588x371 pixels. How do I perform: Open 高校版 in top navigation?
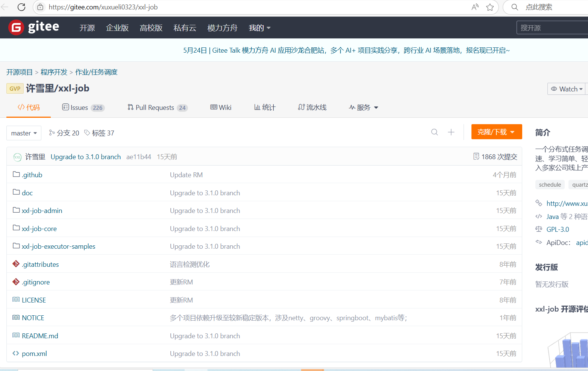(x=151, y=28)
